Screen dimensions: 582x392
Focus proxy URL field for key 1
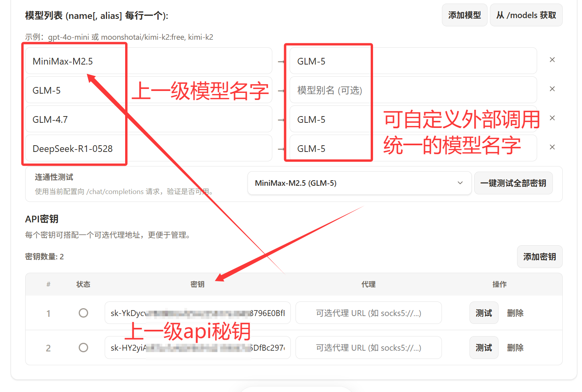(x=368, y=313)
